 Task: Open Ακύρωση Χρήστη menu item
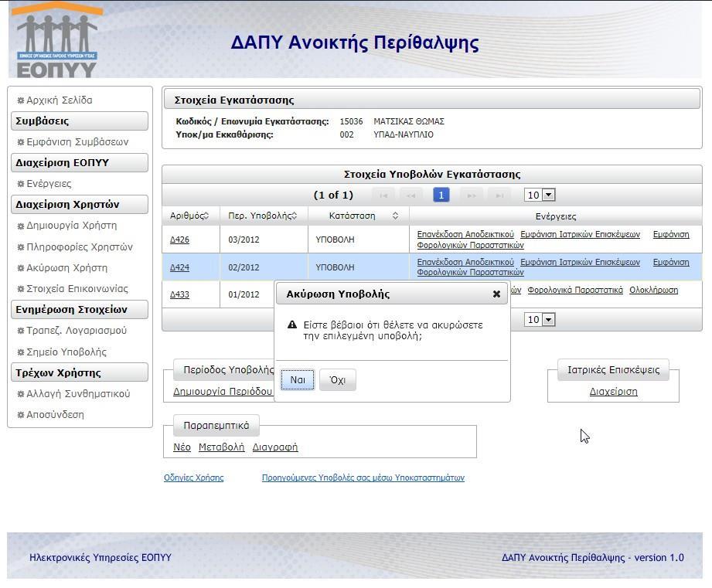66,267
